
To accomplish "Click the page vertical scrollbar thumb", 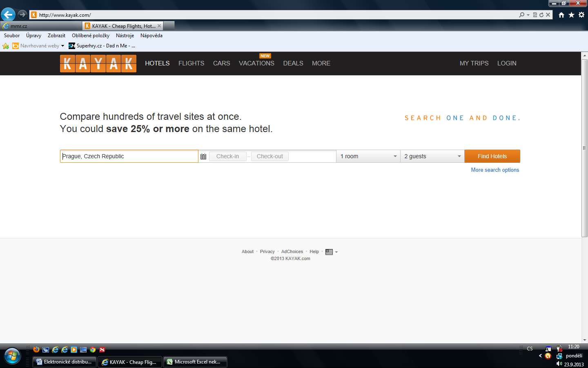I will (x=584, y=148).
